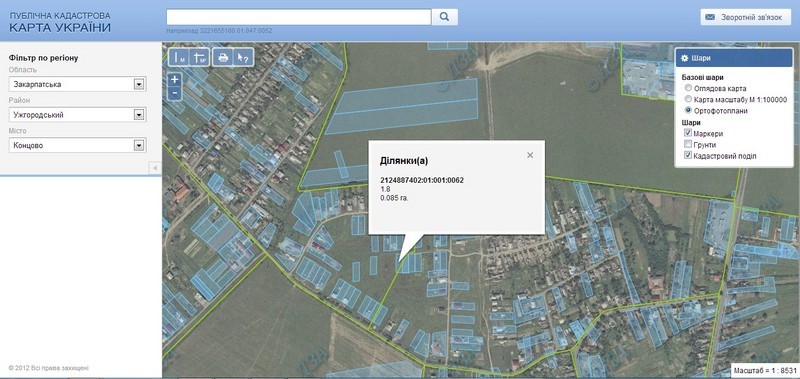Select the Оглядова карта base layer
The height and width of the screenshot is (379, 800).
click(688, 88)
